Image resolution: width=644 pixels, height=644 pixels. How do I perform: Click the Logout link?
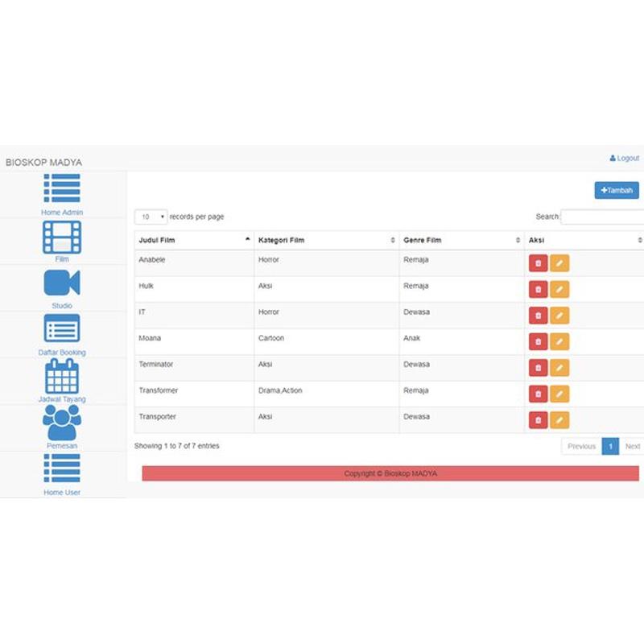tap(625, 159)
